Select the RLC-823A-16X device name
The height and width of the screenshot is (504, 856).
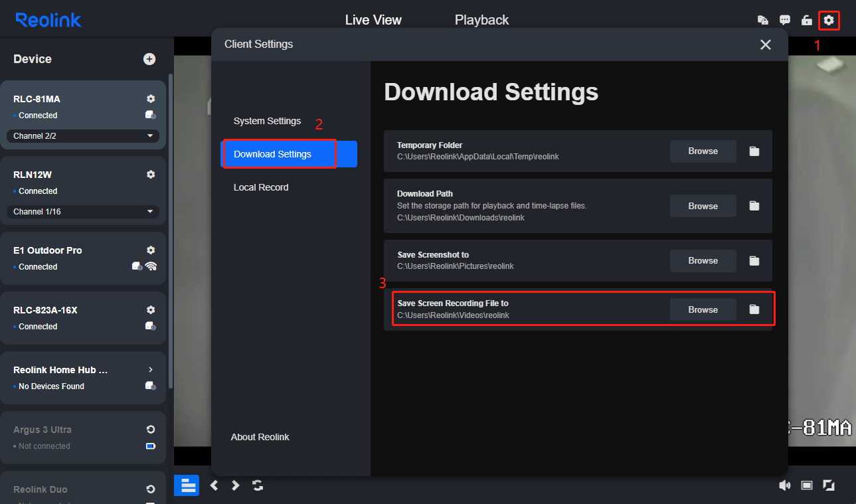pyautogui.click(x=45, y=310)
